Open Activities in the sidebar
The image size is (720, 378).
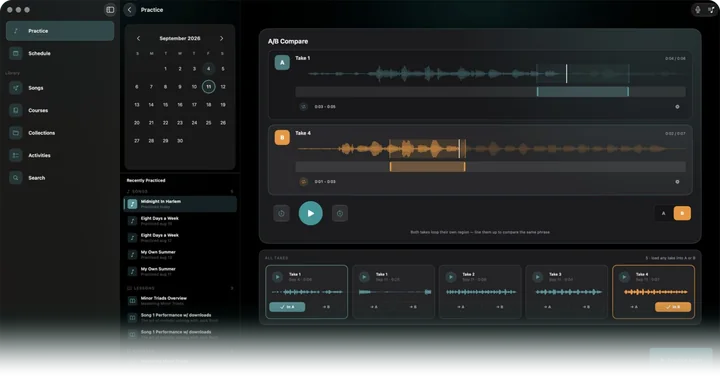(60, 155)
